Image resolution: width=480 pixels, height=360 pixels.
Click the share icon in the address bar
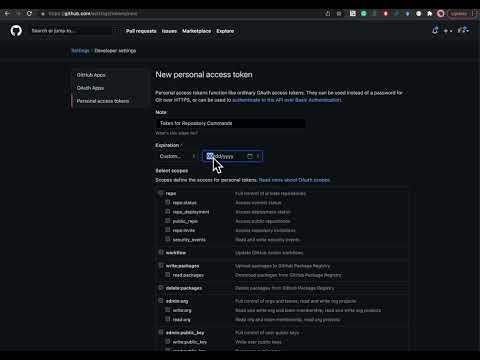coord(328,14)
